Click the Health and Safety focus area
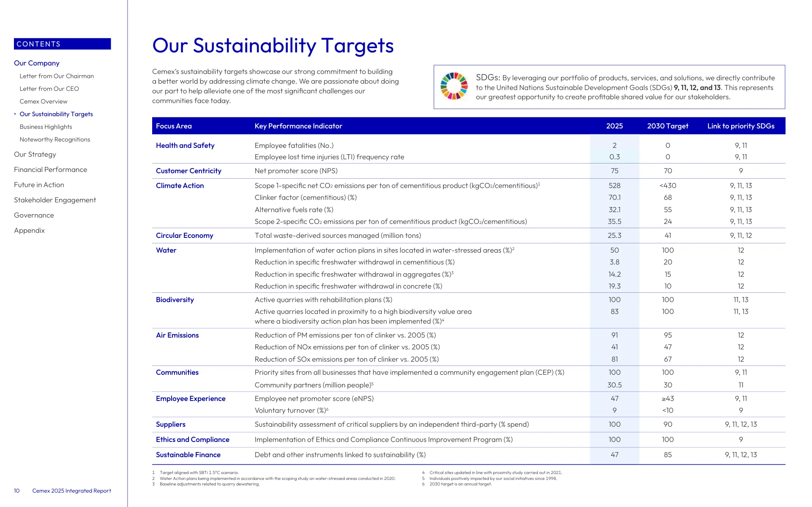The height and width of the screenshot is (507, 812). pos(185,145)
